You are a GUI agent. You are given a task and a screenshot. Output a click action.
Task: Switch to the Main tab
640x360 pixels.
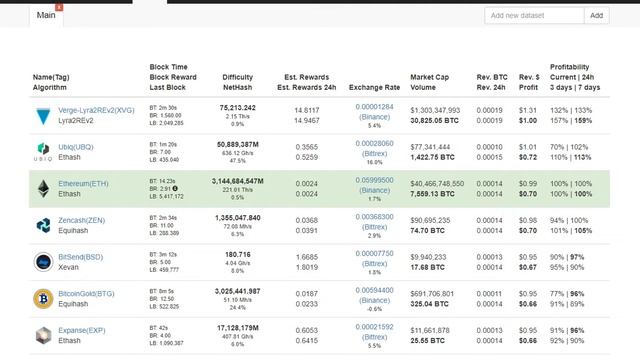click(46, 15)
